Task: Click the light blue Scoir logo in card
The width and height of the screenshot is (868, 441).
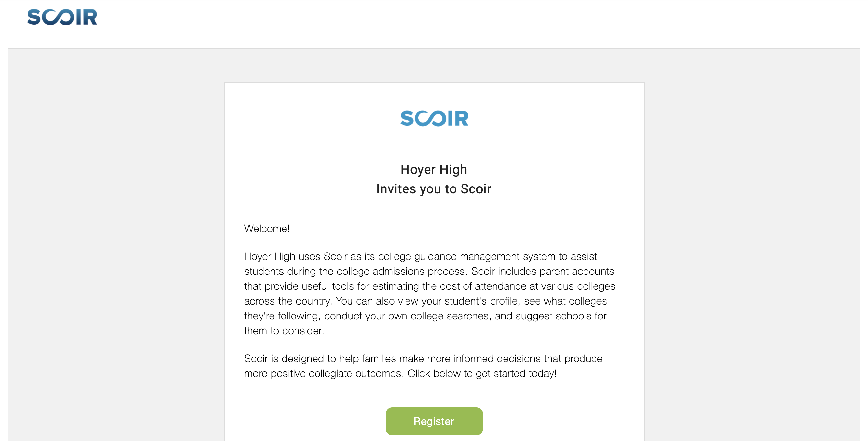Action: click(434, 119)
